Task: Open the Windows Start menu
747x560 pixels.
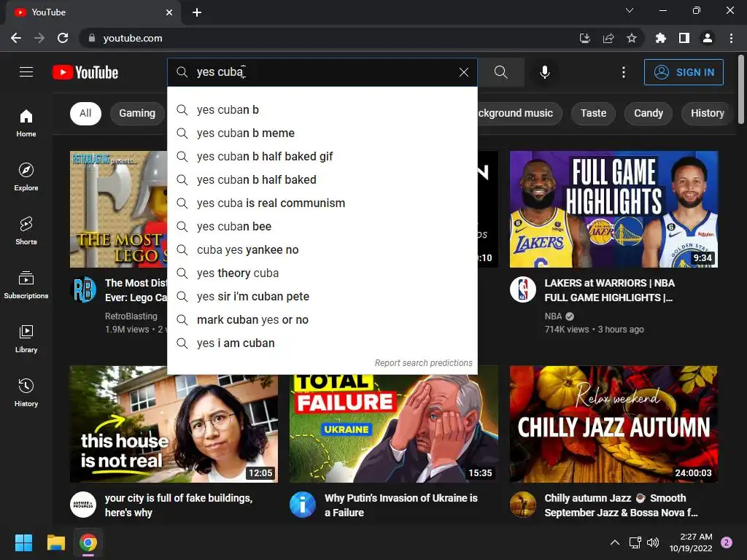Action: (23, 542)
